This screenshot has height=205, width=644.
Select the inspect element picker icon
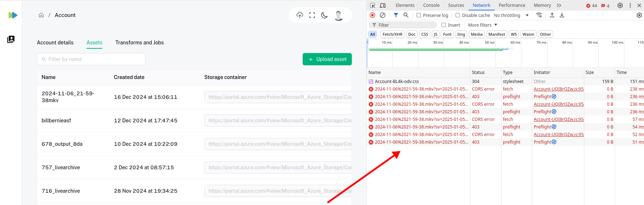coord(372,5)
